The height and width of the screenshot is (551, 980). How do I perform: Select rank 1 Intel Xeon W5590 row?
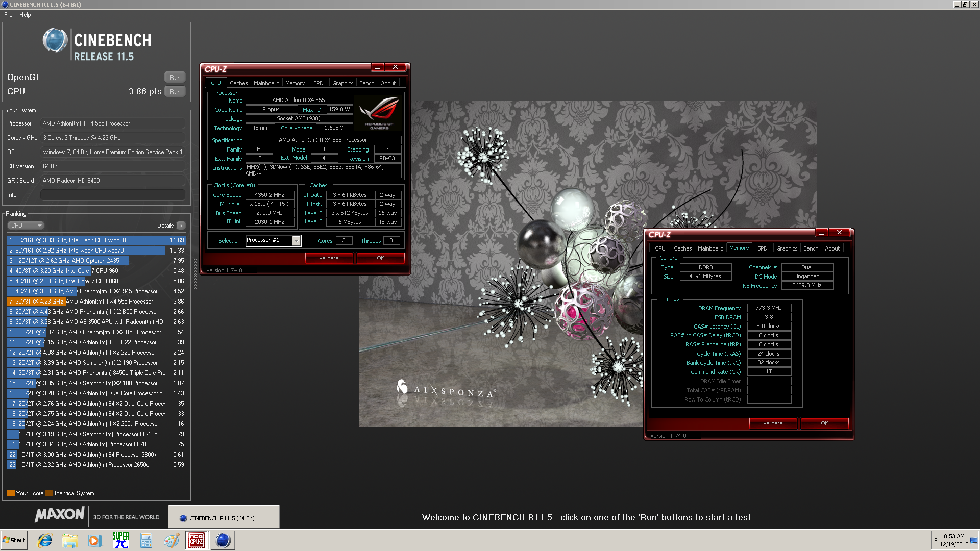click(96, 240)
